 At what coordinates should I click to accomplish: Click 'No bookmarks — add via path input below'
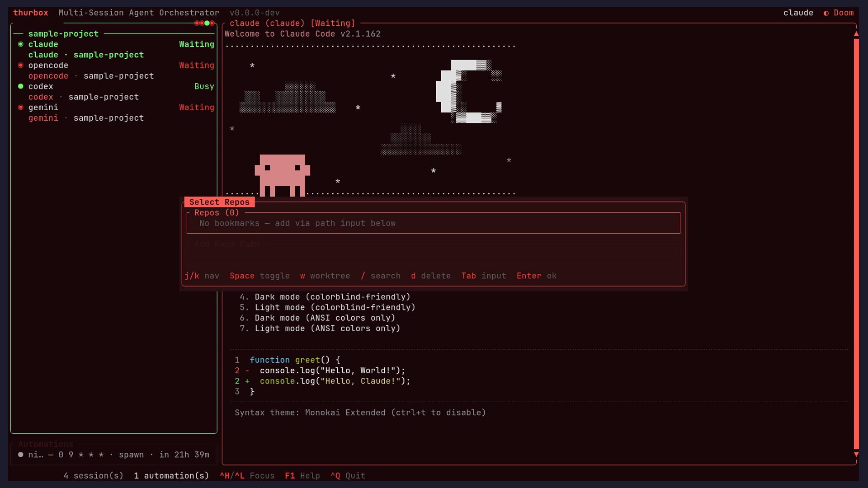click(297, 223)
